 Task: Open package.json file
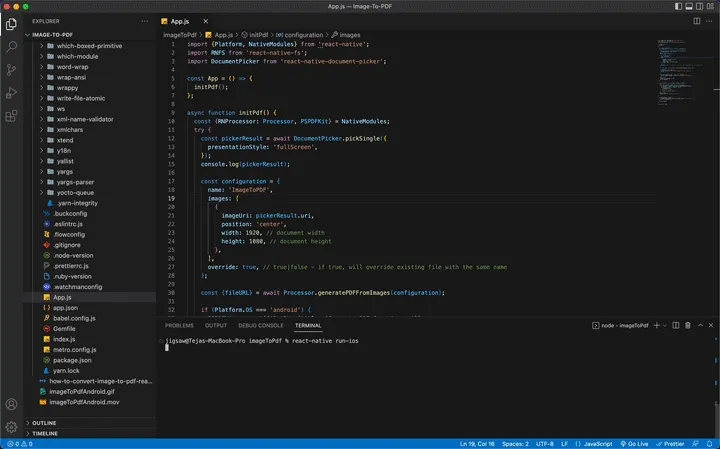tap(72, 360)
